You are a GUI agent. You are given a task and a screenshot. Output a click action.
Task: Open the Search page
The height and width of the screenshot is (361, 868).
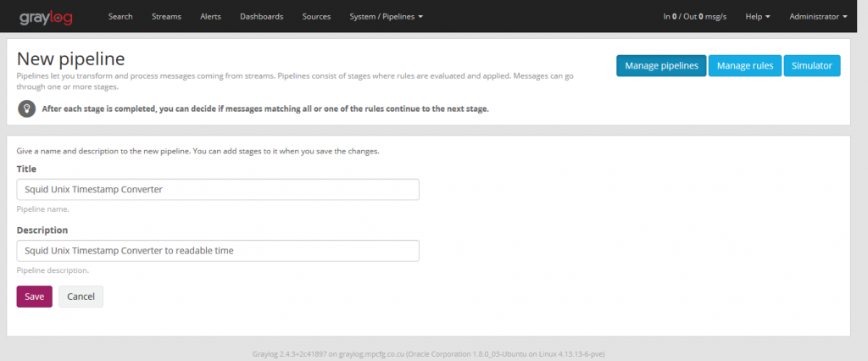pyautogui.click(x=120, y=17)
